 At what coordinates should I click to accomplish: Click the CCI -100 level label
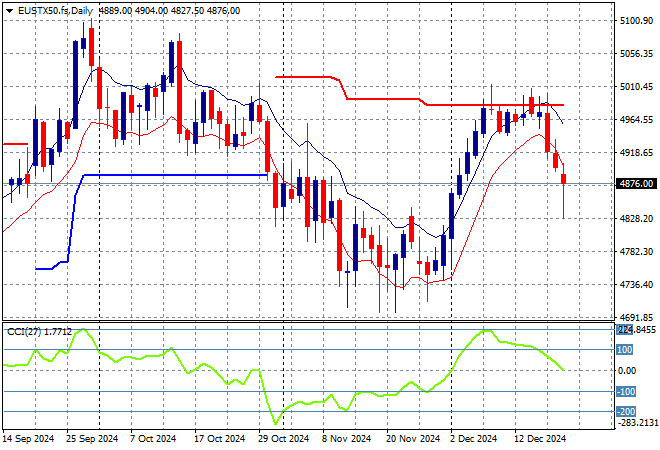pyautogui.click(x=626, y=391)
